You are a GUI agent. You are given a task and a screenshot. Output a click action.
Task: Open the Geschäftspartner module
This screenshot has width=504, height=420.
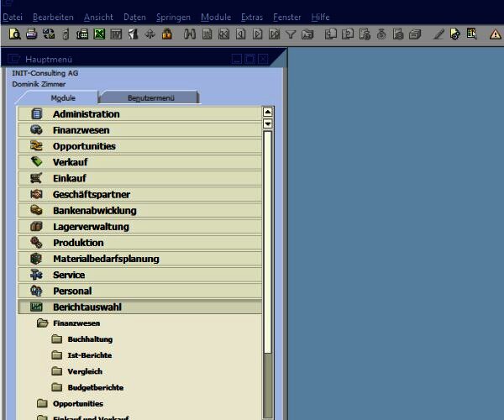pos(91,195)
